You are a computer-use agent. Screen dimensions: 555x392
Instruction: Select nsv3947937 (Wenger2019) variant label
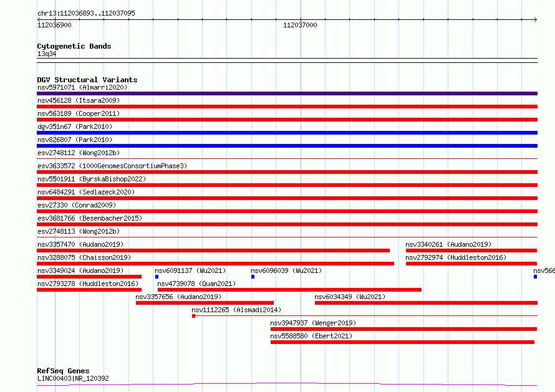(313, 323)
